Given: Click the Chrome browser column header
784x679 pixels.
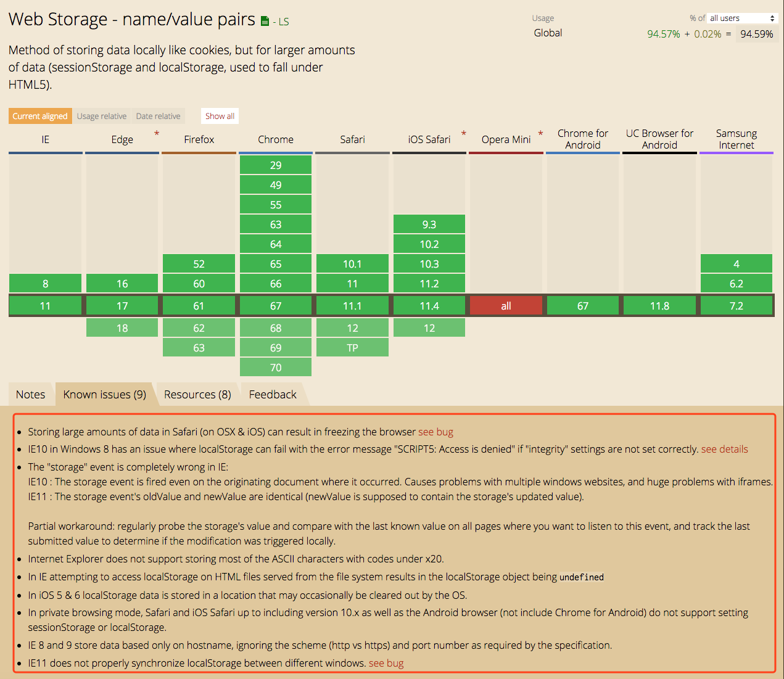Looking at the screenshot, I should (276, 139).
